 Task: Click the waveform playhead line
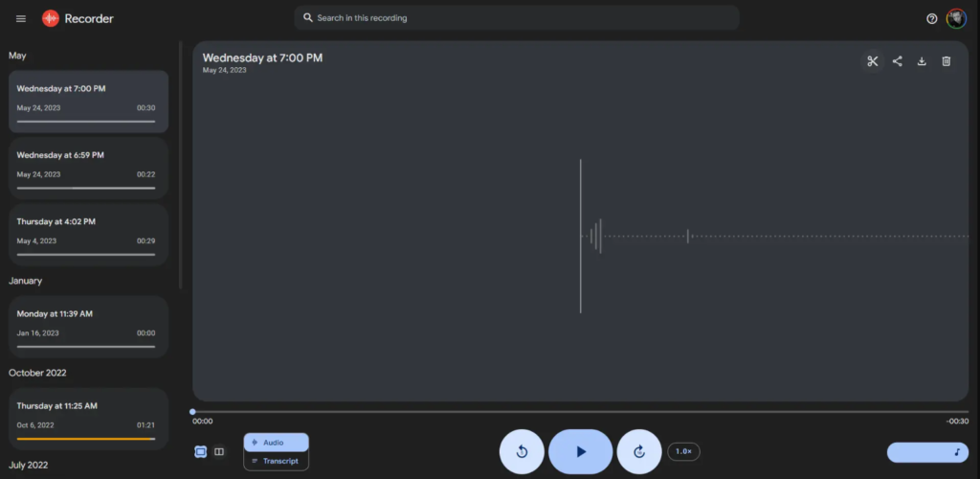click(x=581, y=237)
